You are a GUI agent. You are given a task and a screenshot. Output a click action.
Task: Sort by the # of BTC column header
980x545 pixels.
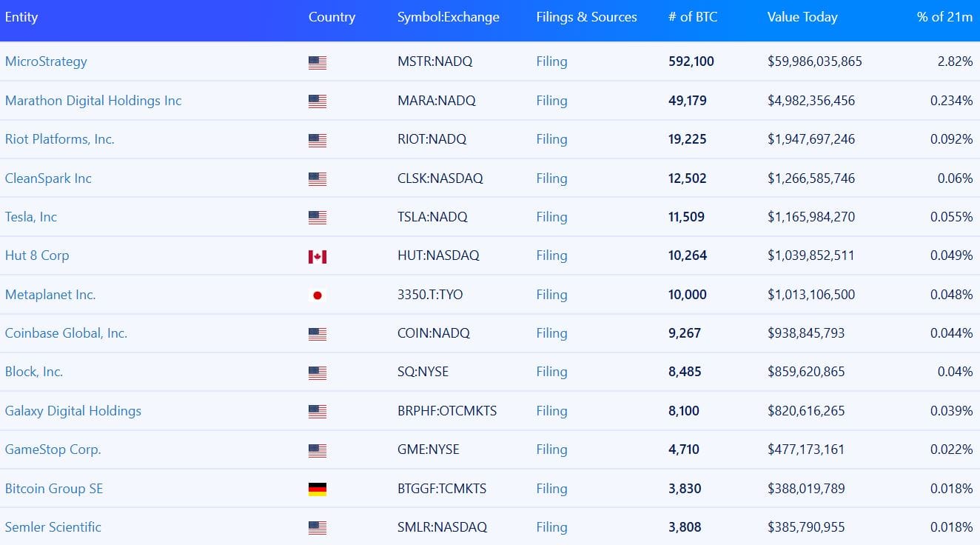693,17
